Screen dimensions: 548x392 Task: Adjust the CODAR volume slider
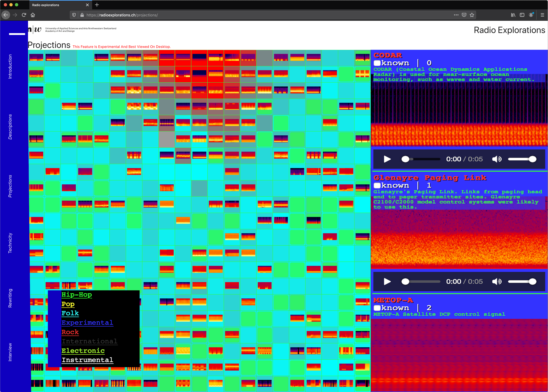(522, 159)
